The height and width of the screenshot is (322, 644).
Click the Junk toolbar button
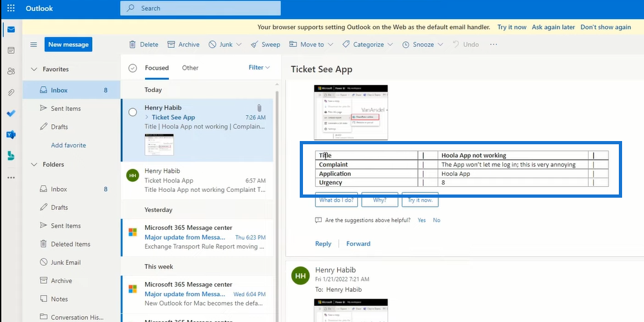click(x=220, y=44)
